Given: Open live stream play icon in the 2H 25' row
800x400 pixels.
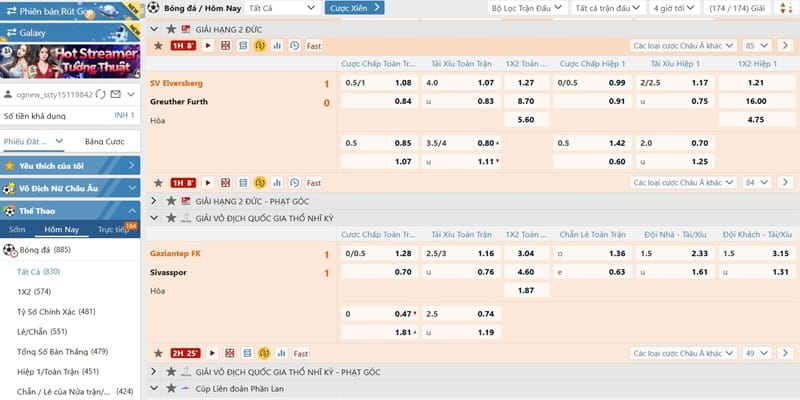Looking at the screenshot, I should click(x=212, y=353).
